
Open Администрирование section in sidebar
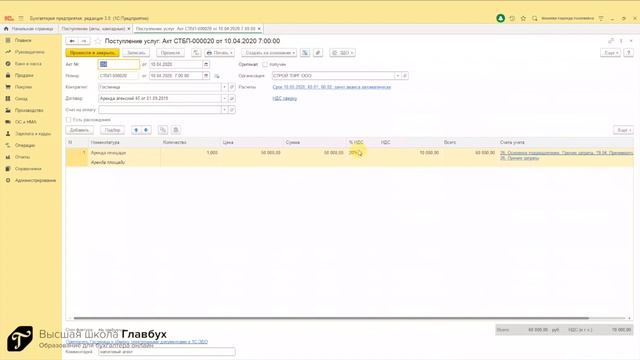(x=35, y=180)
